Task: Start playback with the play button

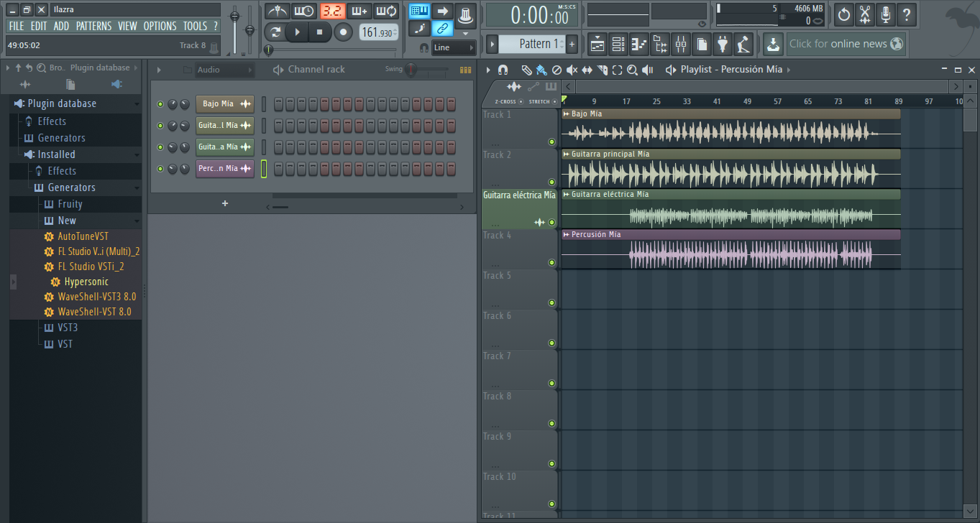Action: pyautogui.click(x=297, y=32)
